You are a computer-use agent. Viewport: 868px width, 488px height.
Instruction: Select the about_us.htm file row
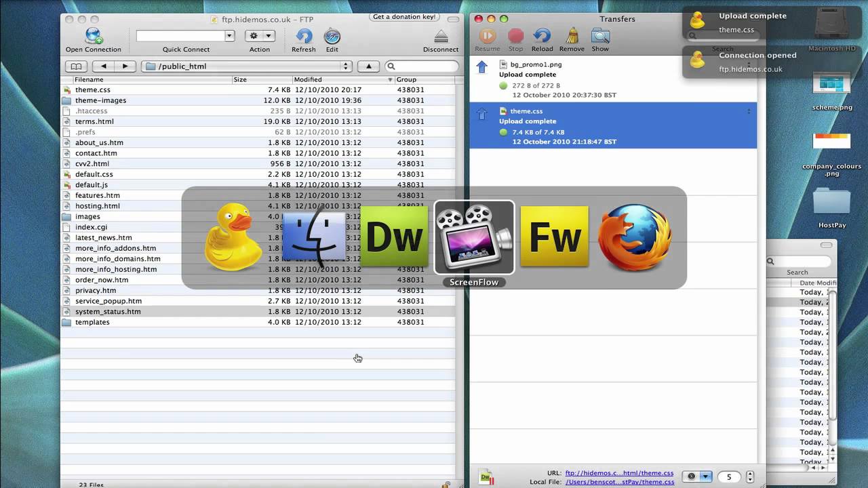258,142
